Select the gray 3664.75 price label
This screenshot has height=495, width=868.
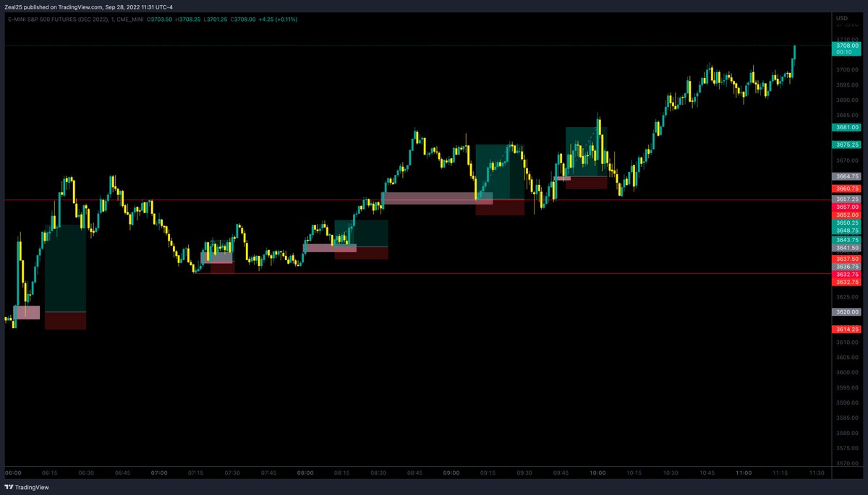pyautogui.click(x=846, y=176)
